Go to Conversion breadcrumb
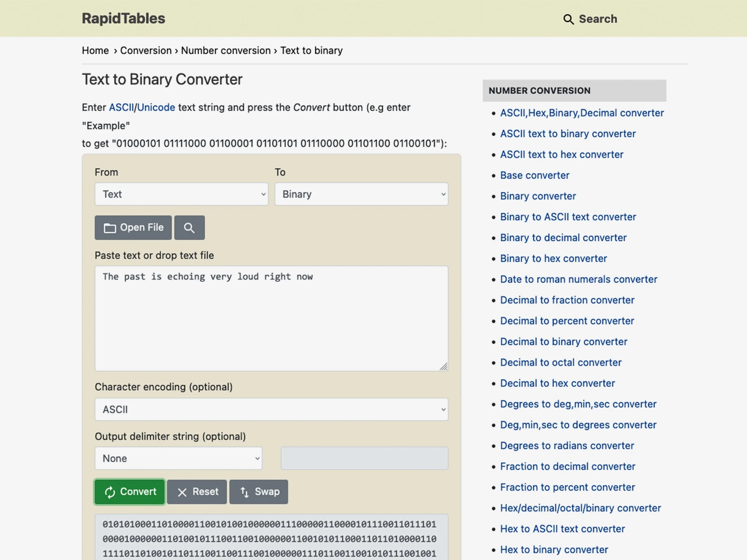 146,51
